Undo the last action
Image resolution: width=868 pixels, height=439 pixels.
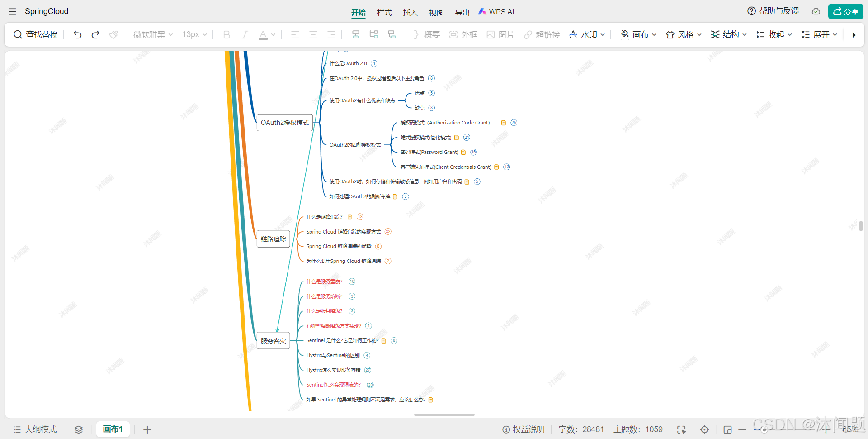click(77, 35)
